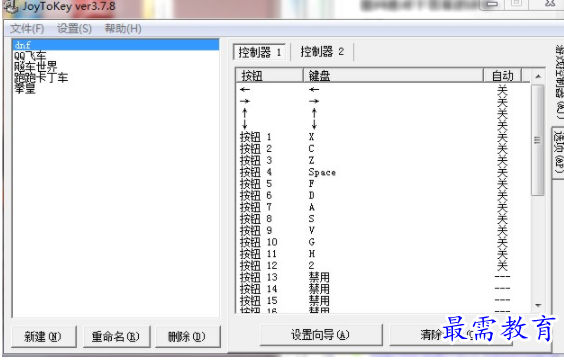Select the up arrow ↑ mapping row
Screen dimensions: 564x360
383,113
